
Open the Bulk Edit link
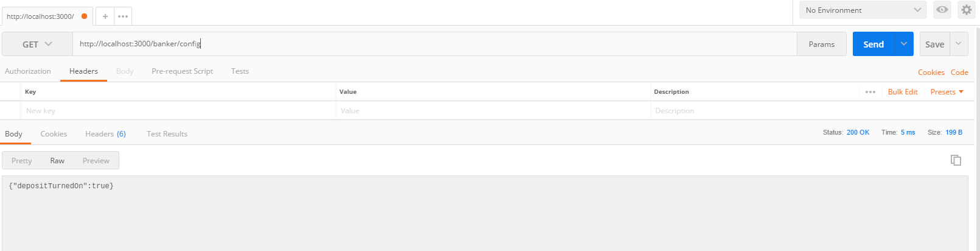coord(903,92)
